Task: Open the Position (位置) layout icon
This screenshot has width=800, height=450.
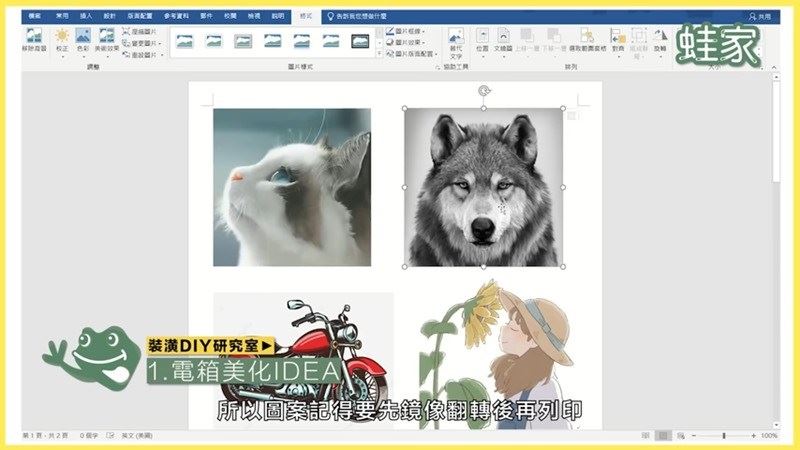Action: [483, 40]
